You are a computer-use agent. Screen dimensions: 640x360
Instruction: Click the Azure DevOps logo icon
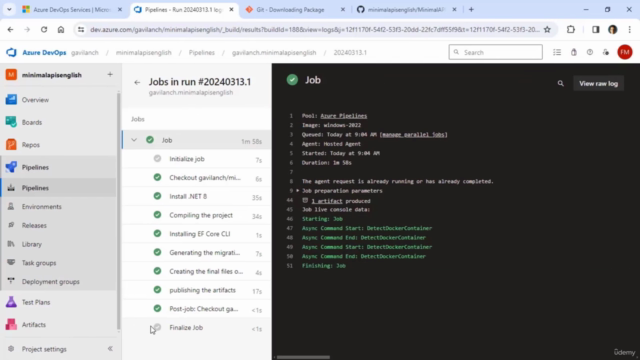coord(11,52)
